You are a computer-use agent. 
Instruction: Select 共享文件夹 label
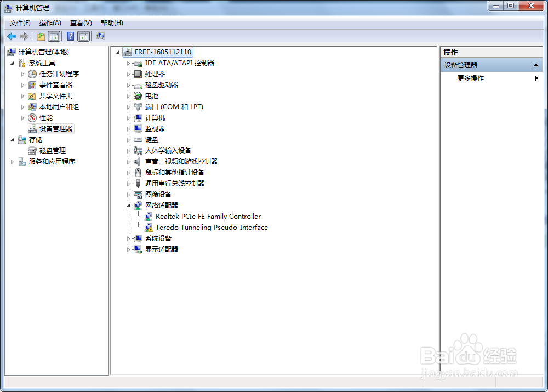click(x=56, y=96)
